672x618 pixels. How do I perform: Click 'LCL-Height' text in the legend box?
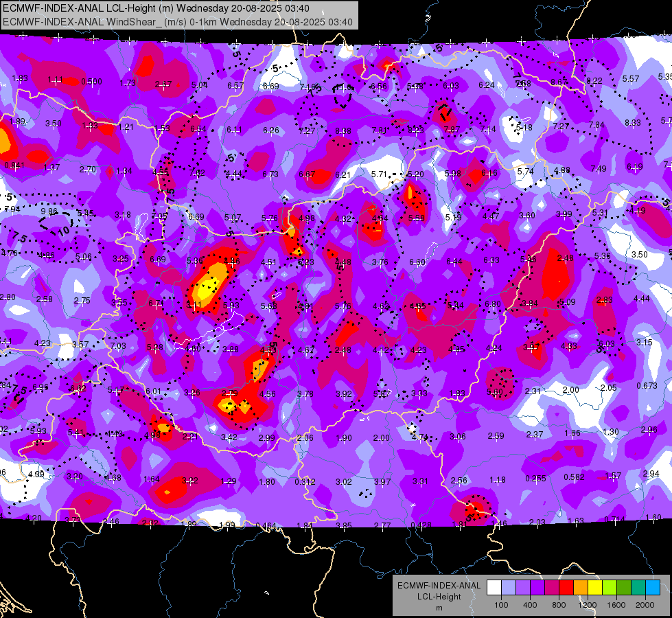point(439,597)
